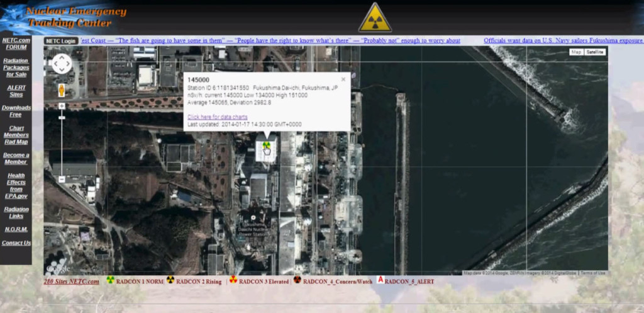Image resolution: width=644 pixels, height=313 pixels.
Task: Click the RADCON 2 Rising legend icon
Action: pyautogui.click(x=170, y=280)
